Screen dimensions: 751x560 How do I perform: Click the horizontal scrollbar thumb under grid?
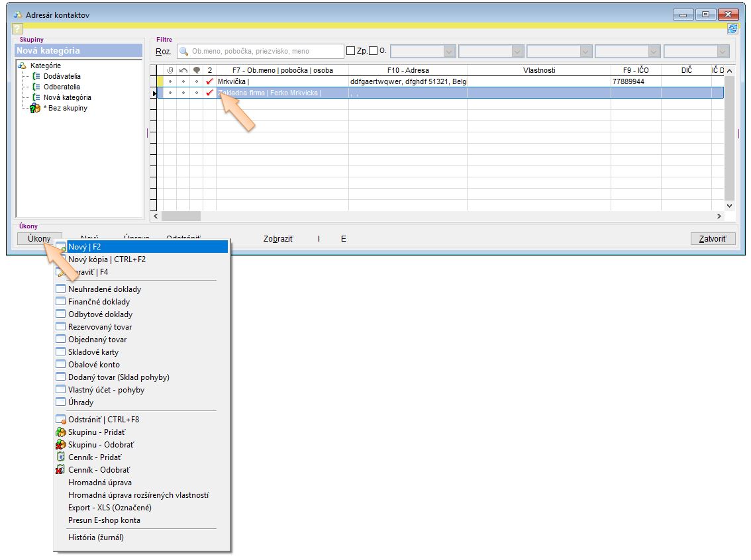[x=181, y=216]
